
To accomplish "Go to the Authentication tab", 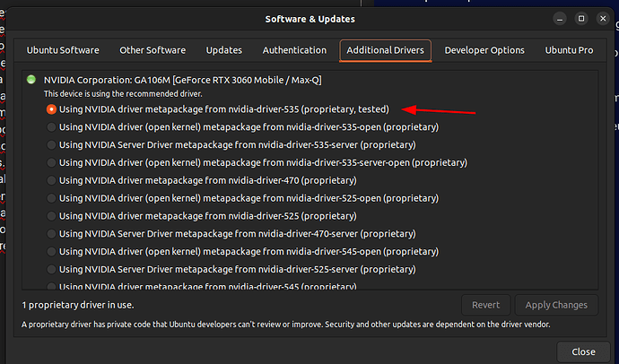I will (294, 50).
